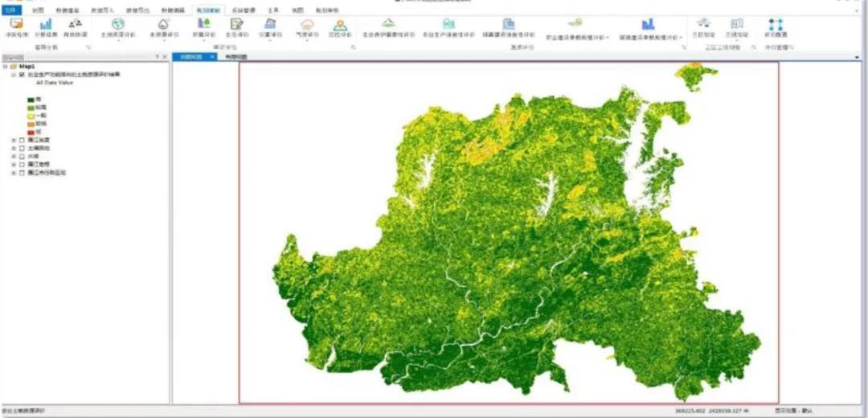
Task: Click the green mountain ecological protection icon
Action: 388,23
